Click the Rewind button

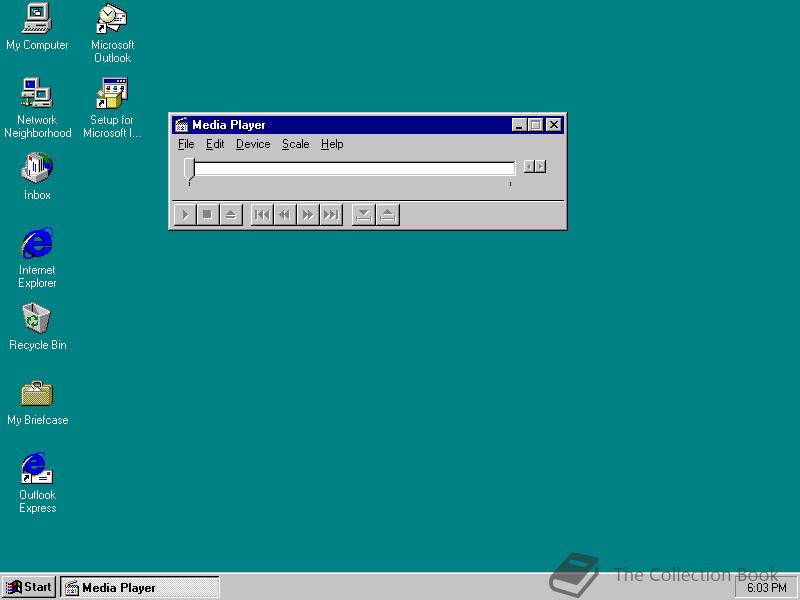click(x=285, y=215)
